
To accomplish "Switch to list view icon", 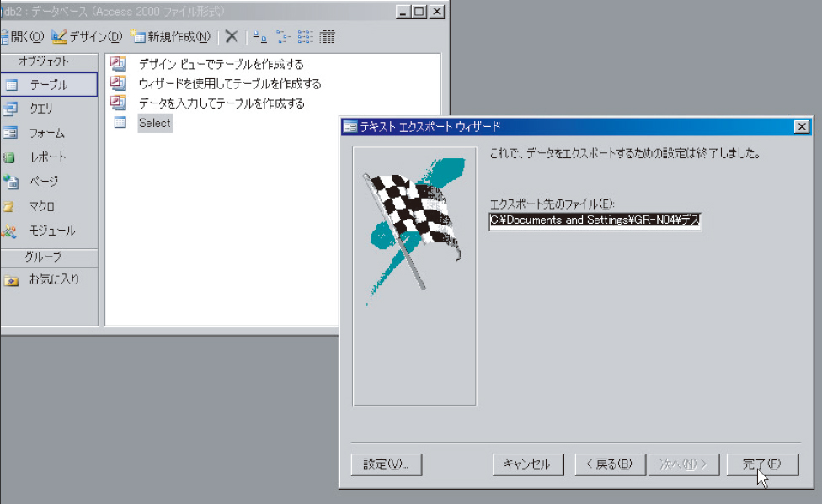I will click(x=305, y=37).
